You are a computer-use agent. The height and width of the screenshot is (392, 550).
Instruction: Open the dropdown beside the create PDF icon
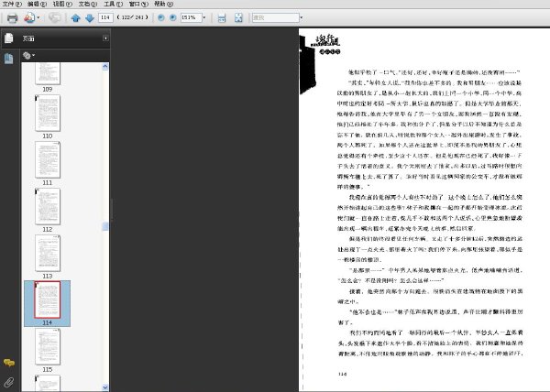[x=38, y=17]
